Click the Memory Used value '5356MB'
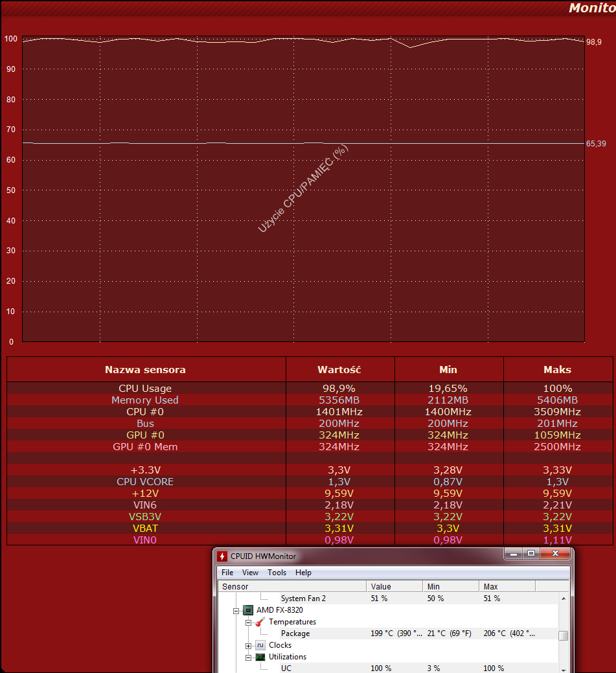Screen dimensions: 616x673 [339, 400]
